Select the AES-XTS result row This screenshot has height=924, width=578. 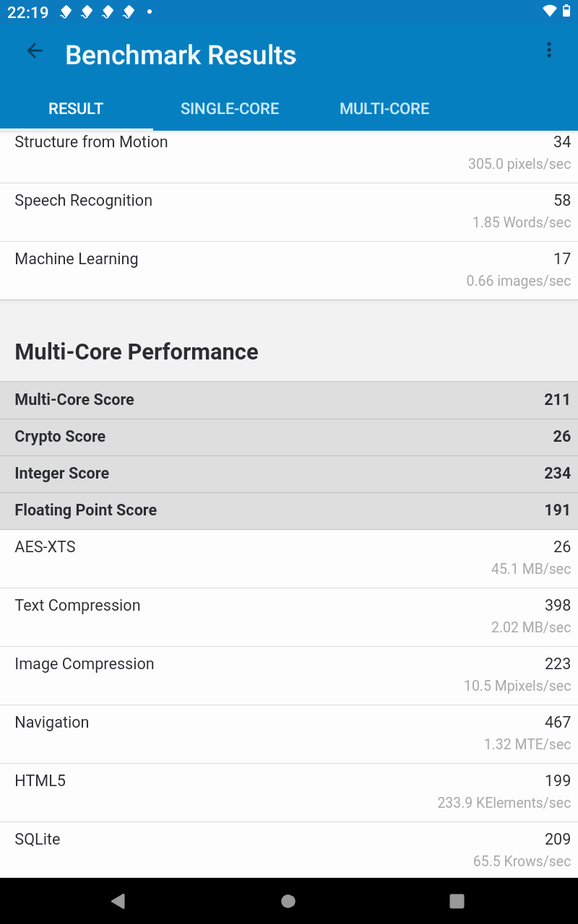(x=289, y=558)
